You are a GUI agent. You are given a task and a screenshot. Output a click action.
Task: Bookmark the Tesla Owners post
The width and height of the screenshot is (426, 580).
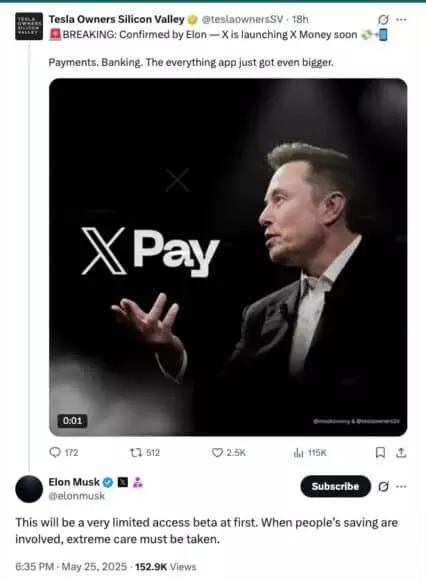pyautogui.click(x=381, y=452)
